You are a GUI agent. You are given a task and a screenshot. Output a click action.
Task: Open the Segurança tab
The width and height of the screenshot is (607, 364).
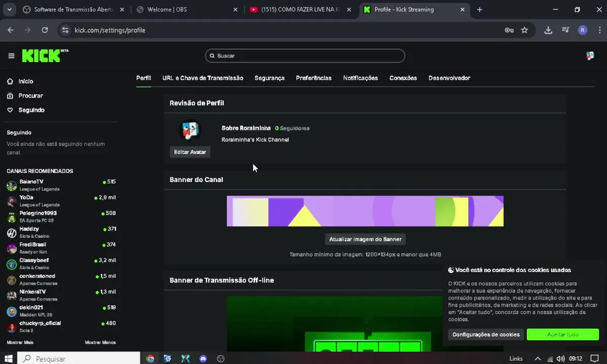pyautogui.click(x=270, y=78)
